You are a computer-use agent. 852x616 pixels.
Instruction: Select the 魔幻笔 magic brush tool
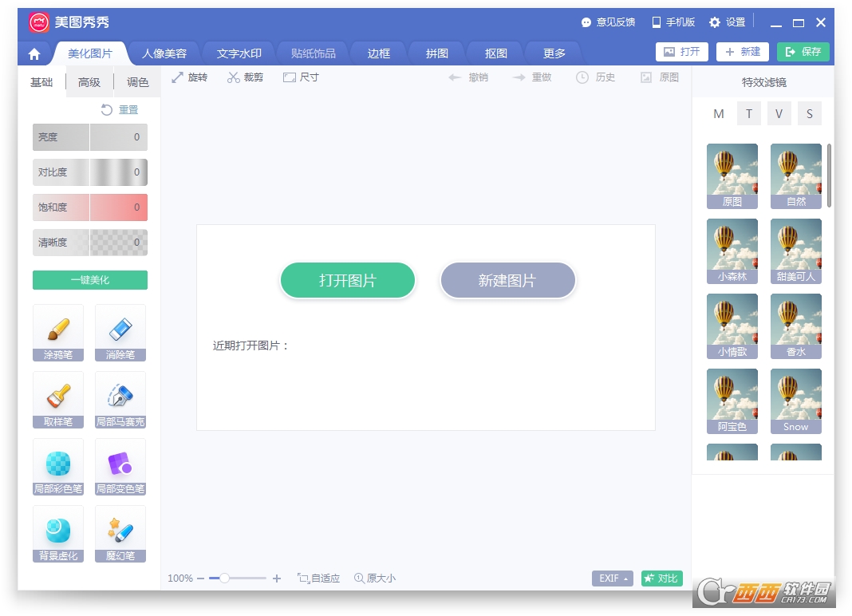click(x=120, y=533)
